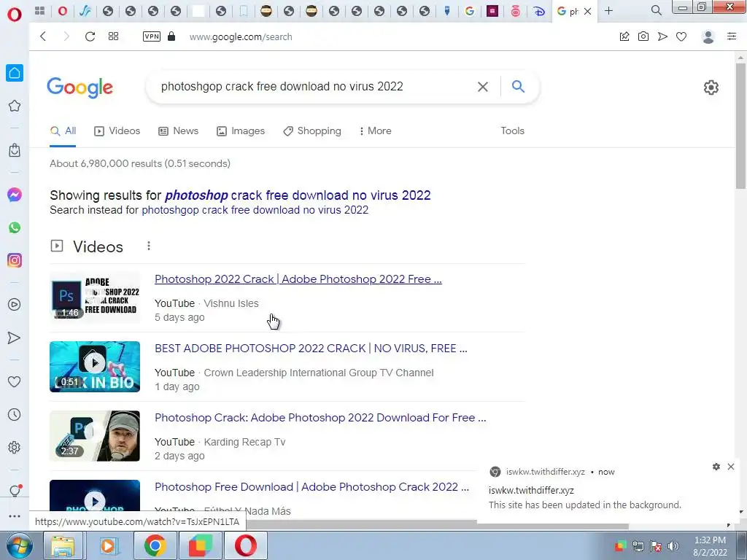
Task: Switch to Videos results tab
Action: (x=117, y=131)
